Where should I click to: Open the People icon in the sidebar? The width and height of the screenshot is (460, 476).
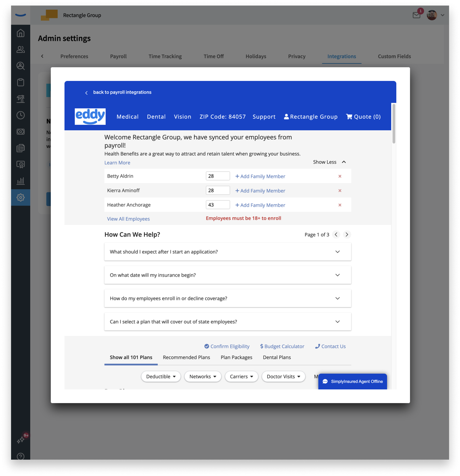(21, 50)
